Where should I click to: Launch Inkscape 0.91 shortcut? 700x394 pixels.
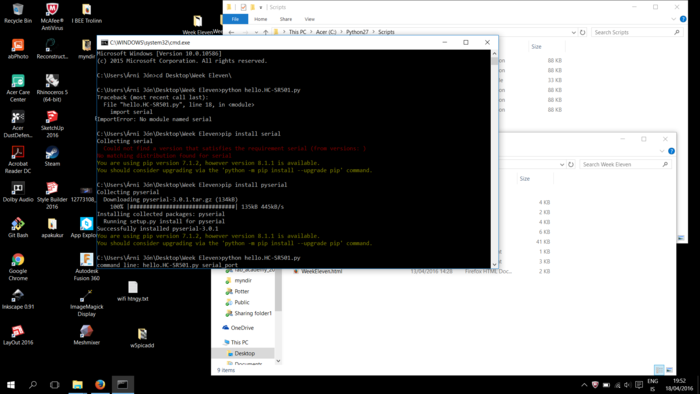pyautogui.click(x=18, y=299)
